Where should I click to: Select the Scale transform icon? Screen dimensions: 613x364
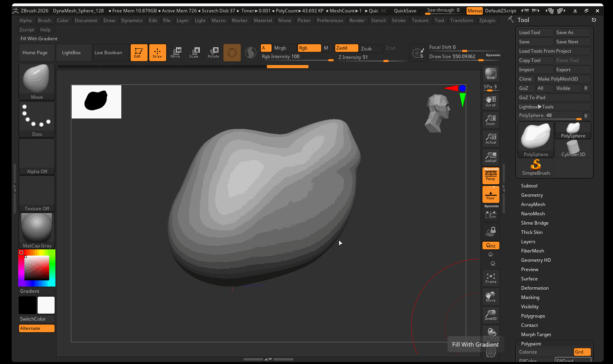click(194, 53)
